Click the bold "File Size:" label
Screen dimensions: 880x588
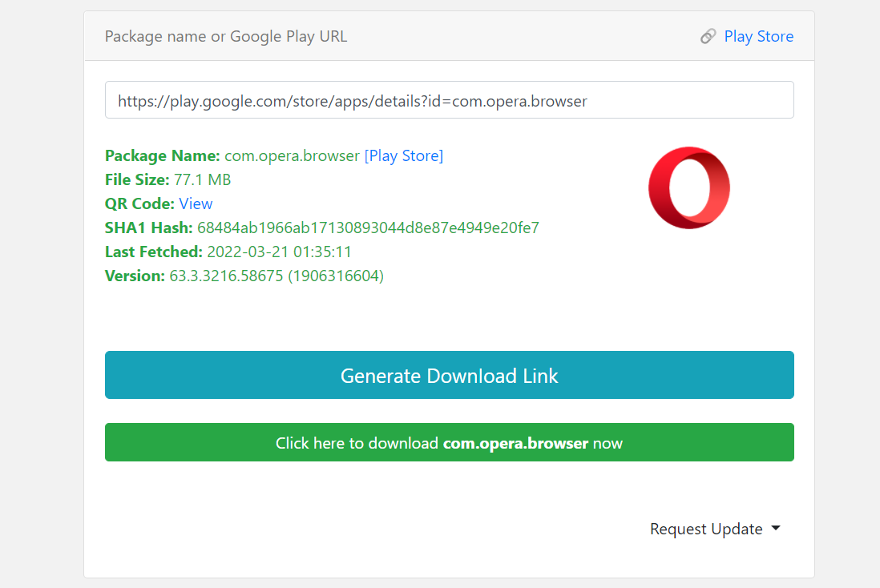pyautogui.click(x=137, y=179)
